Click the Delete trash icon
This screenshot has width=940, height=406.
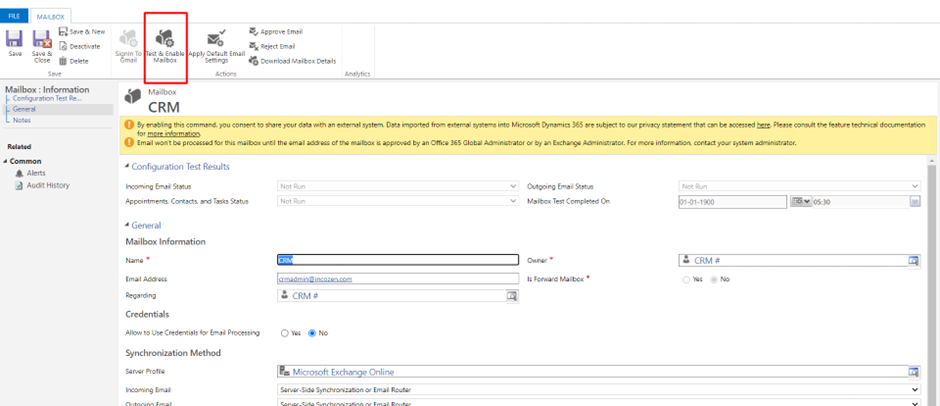pyautogui.click(x=63, y=61)
